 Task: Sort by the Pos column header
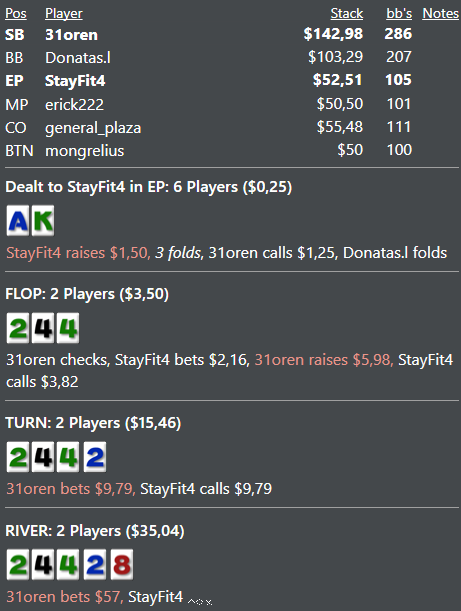click(x=16, y=14)
